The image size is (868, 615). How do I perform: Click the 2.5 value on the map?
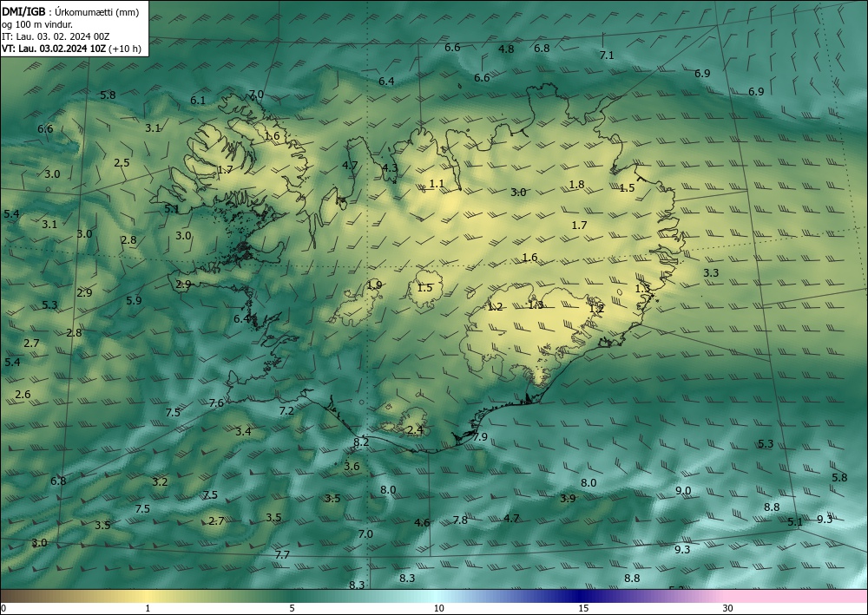122,162
